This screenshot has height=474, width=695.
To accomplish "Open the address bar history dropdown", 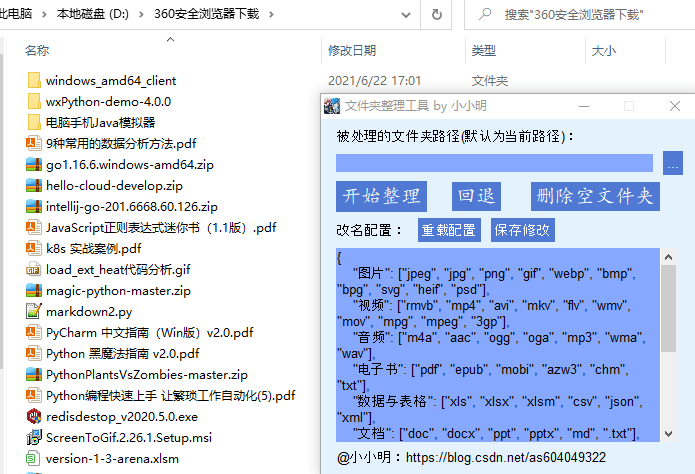I will click(x=405, y=15).
